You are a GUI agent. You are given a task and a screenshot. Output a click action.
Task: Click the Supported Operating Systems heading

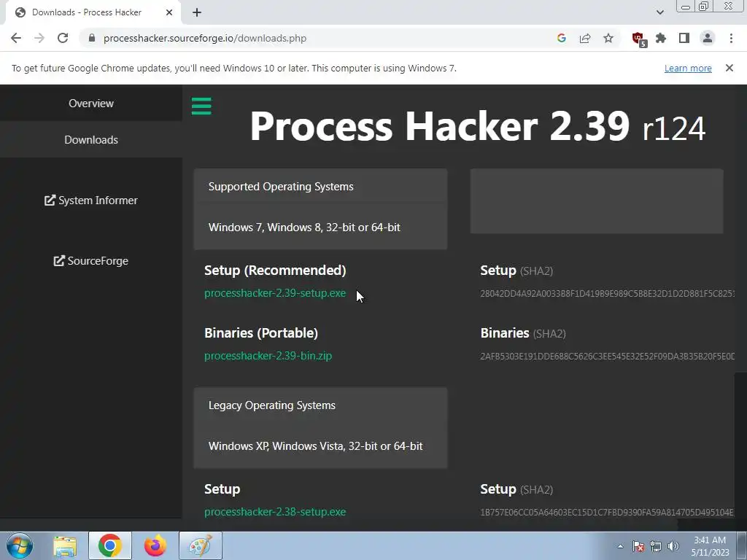[x=281, y=187]
